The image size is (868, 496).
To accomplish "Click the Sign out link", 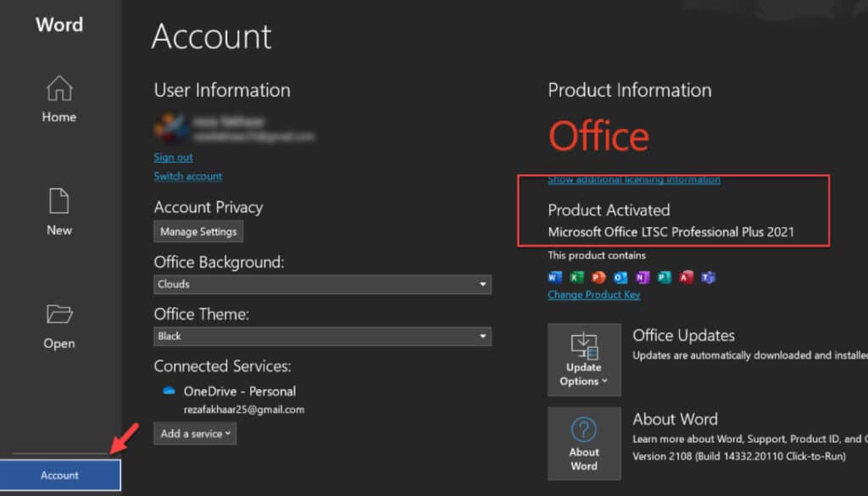I will point(173,157).
